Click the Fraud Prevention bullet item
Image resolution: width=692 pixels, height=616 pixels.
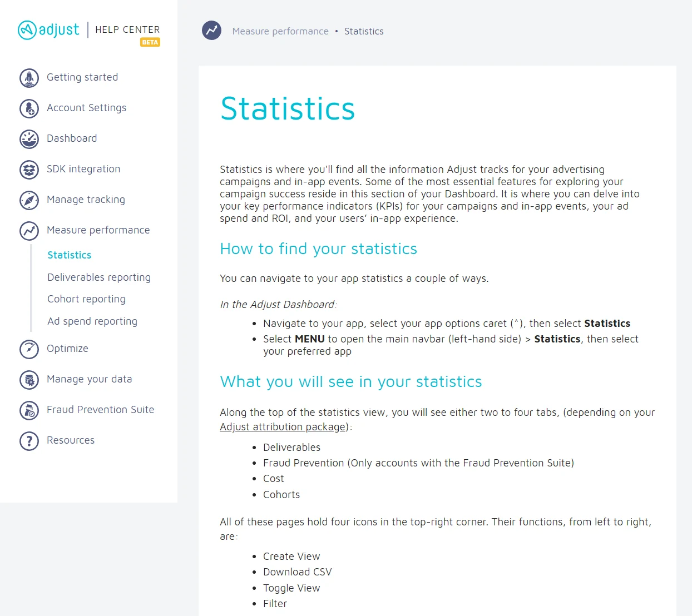coord(418,463)
